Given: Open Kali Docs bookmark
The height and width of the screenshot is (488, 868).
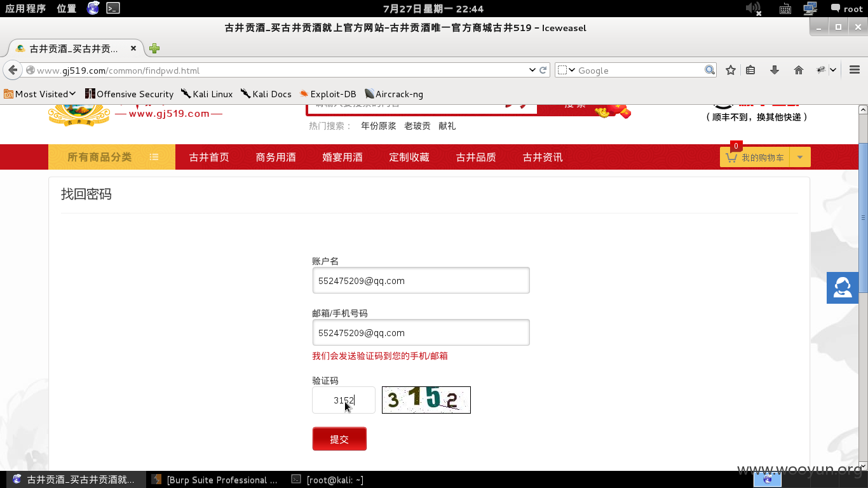Looking at the screenshot, I should point(266,94).
